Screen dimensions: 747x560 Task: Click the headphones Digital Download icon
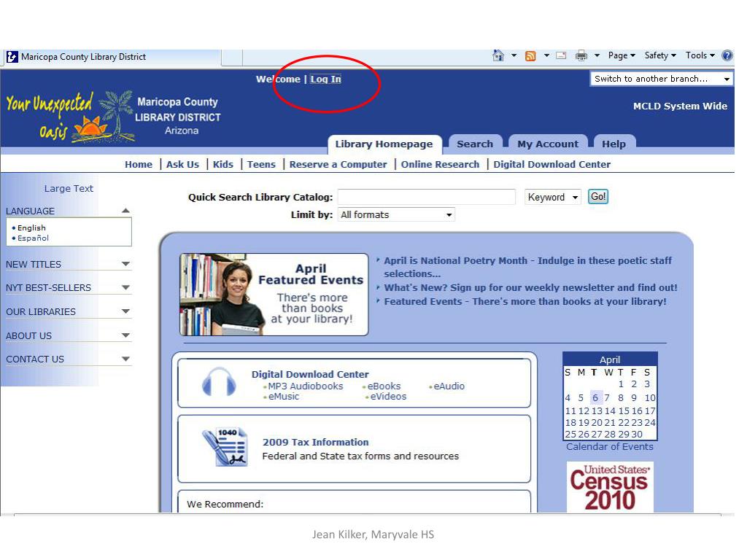click(x=219, y=382)
